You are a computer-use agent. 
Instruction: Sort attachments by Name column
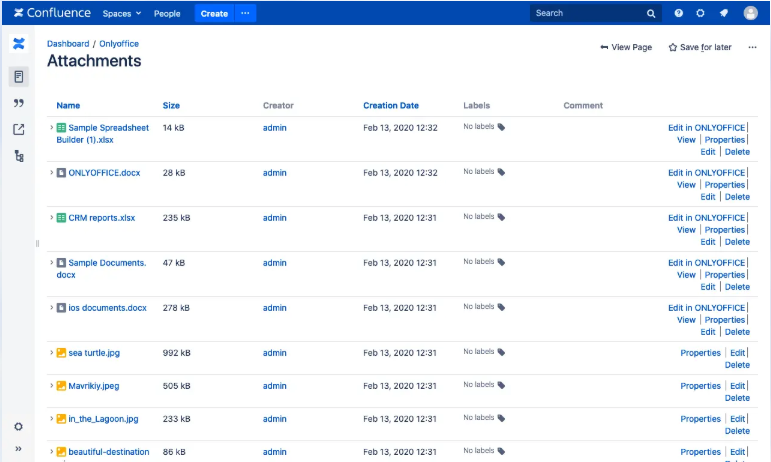coord(68,105)
